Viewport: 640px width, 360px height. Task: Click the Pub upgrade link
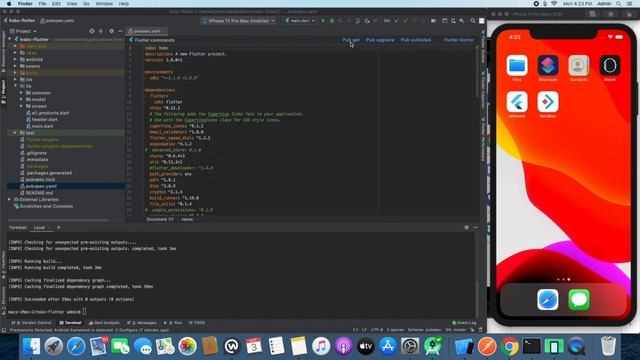tap(380, 40)
